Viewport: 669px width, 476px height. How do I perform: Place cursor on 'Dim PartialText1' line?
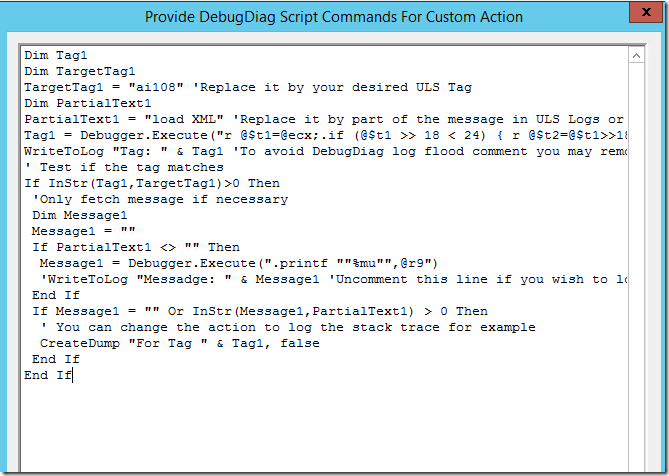(x=87, y=102)
